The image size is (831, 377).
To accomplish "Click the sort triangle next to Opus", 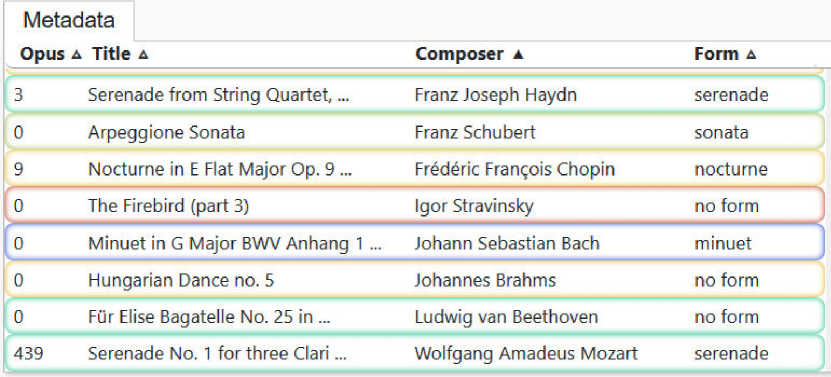I will pyautogui.click(x=76, y=54).
